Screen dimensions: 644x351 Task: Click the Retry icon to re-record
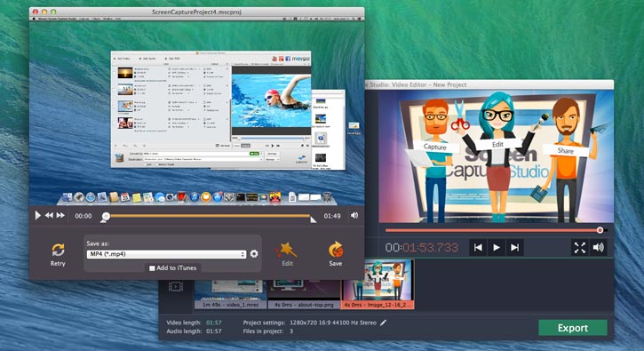[x=58, y=250]
